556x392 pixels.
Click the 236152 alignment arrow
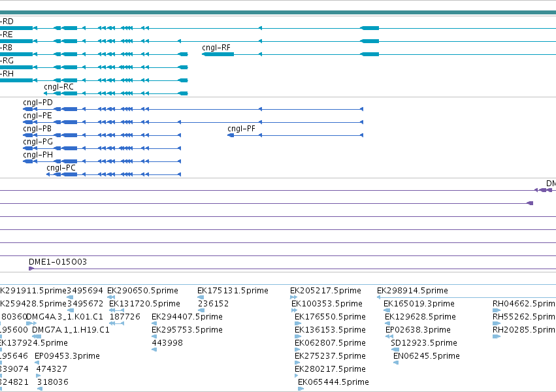pyautogui.click(x=201, y=310)
